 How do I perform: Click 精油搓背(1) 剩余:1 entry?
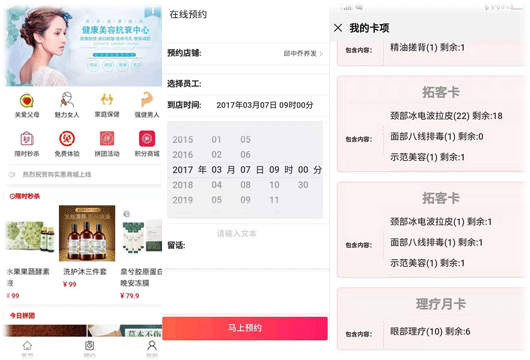[x=428, y=47]
